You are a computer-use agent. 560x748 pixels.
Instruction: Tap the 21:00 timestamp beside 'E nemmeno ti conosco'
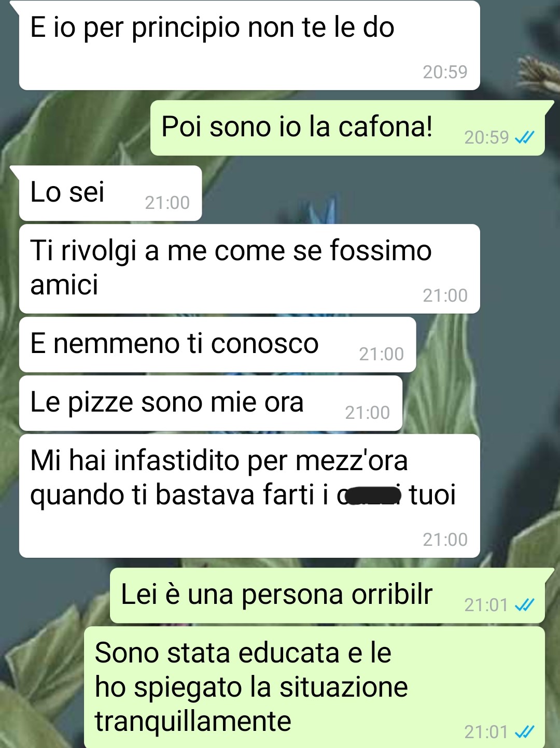point(381,354)
